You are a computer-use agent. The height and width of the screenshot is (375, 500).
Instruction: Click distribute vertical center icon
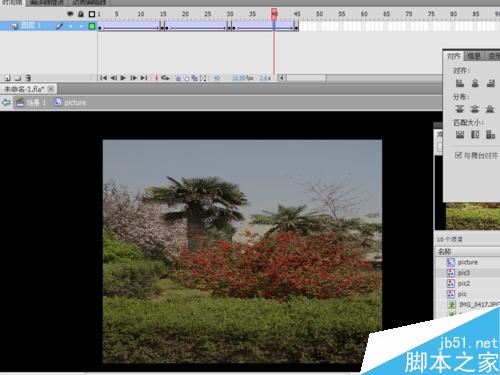pos(475,109)
